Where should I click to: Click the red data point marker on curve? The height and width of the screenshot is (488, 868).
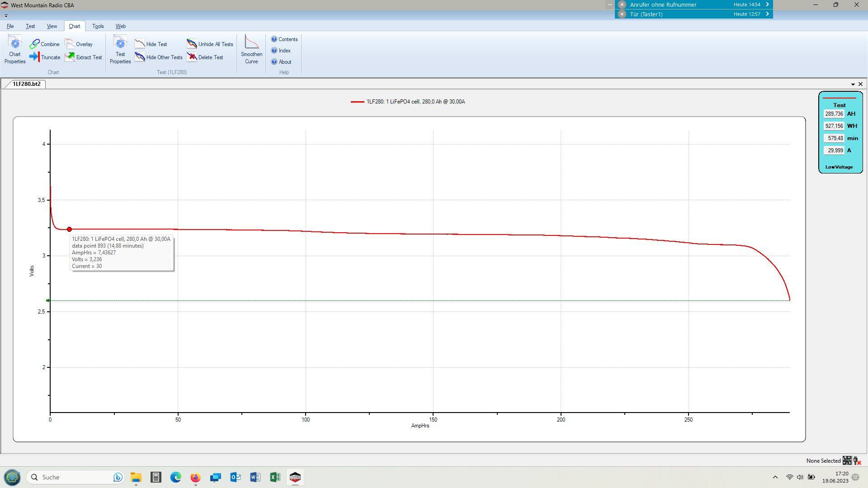coord(69,230)
